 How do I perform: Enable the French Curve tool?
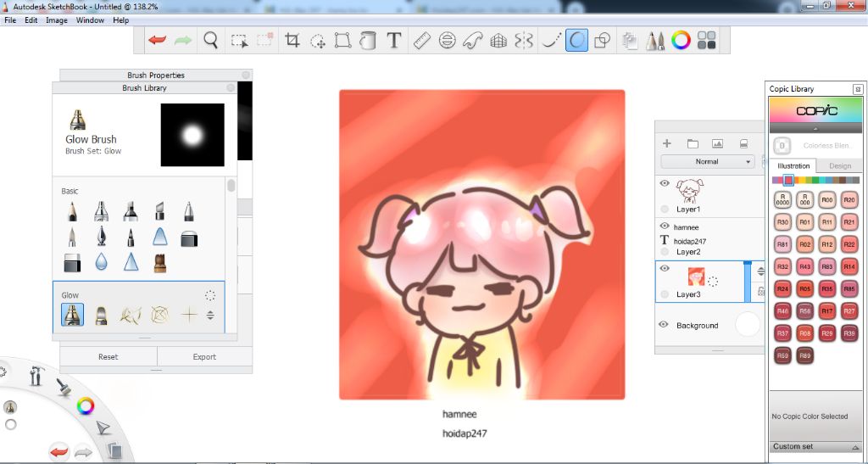473,40
